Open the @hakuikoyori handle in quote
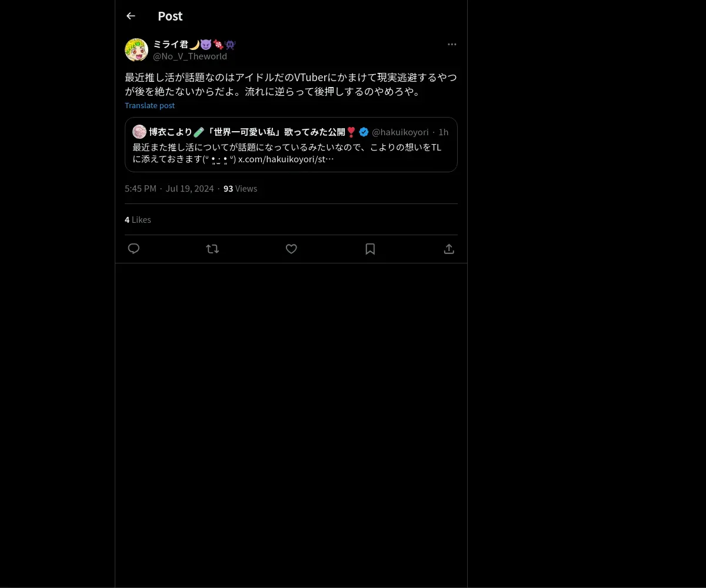The height and width of the screenshot is (588, 706). [x=400, y=132]
